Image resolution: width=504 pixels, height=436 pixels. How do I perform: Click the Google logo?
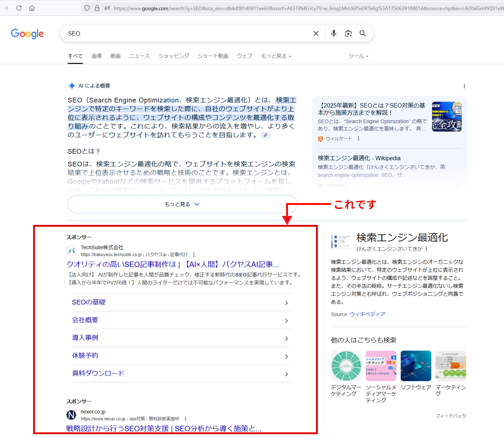click(27, 34)
